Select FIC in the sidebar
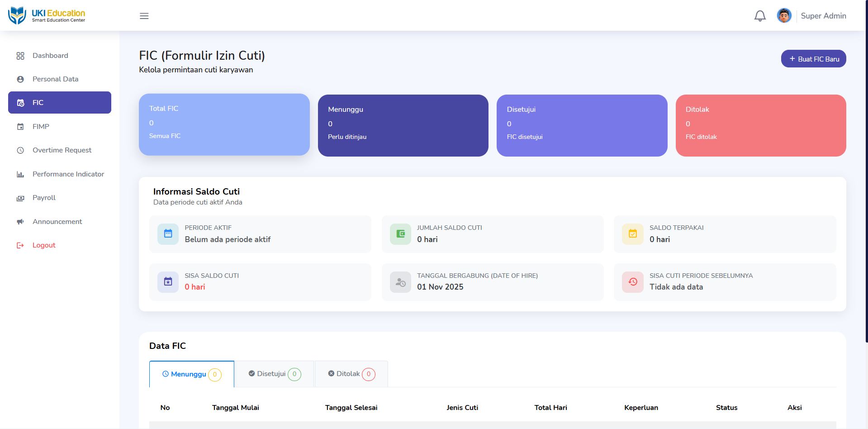Viewport: 868px width, 429px height. click(60, 103)
